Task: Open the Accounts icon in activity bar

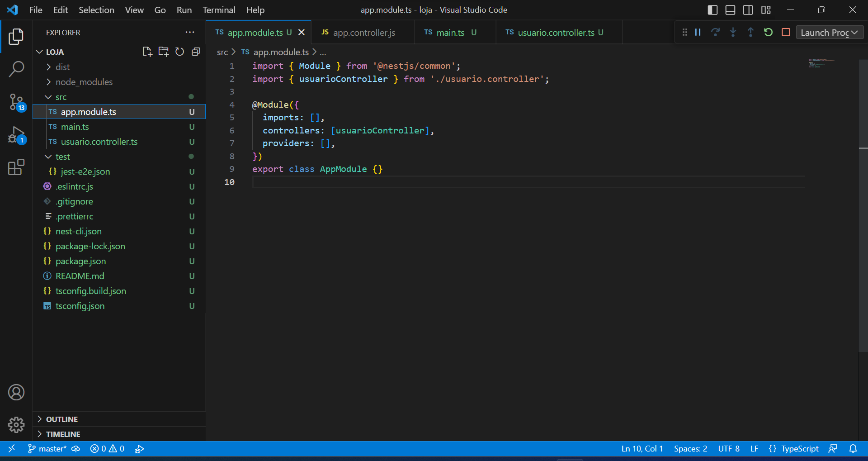Action: [x=16, y=392]
